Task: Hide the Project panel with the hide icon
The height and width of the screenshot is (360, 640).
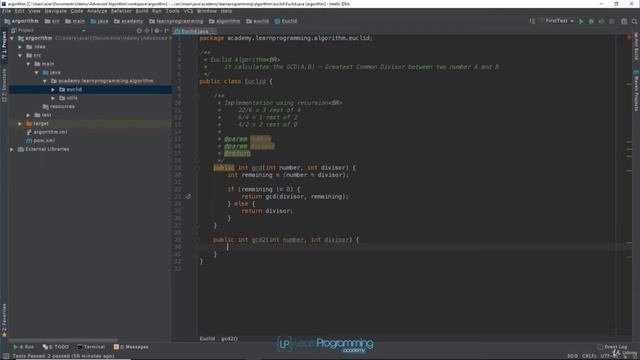Action: pyautogui.click(x=166, y=31)
